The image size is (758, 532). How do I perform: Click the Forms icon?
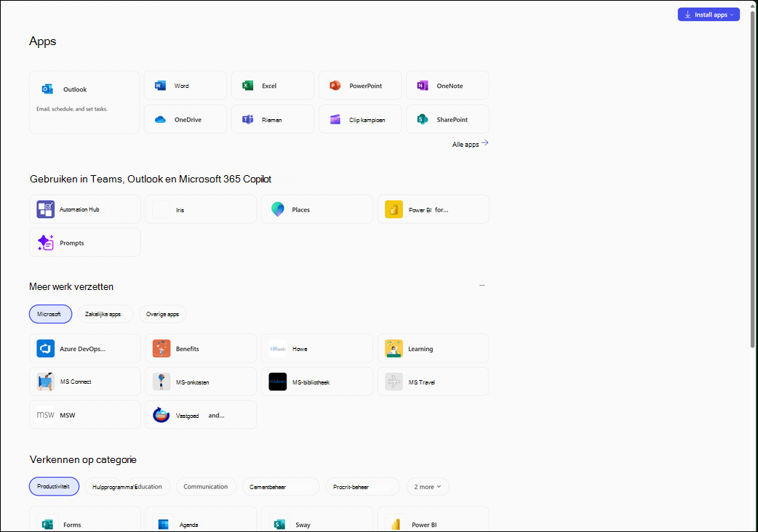click(x=47, y=525)
